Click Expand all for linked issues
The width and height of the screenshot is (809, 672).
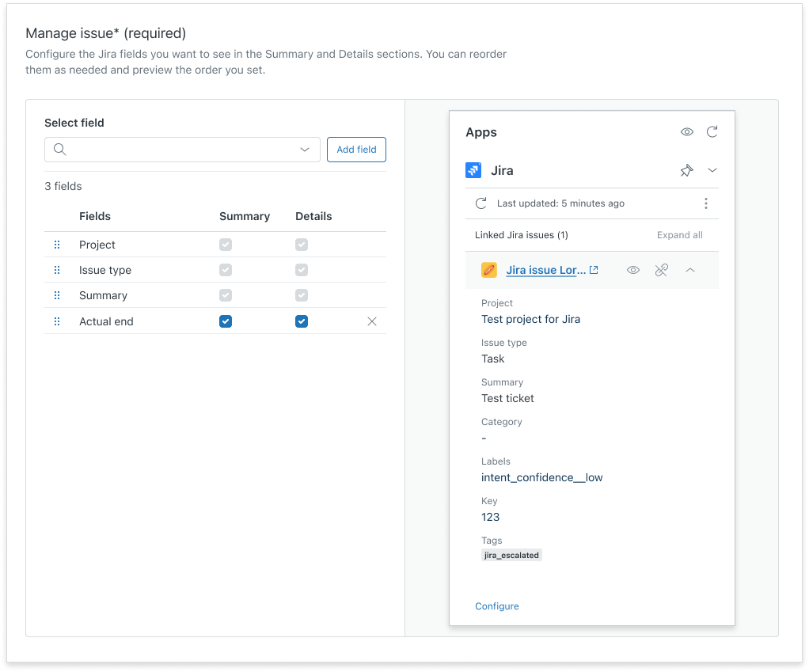click(x=679, y=235)
